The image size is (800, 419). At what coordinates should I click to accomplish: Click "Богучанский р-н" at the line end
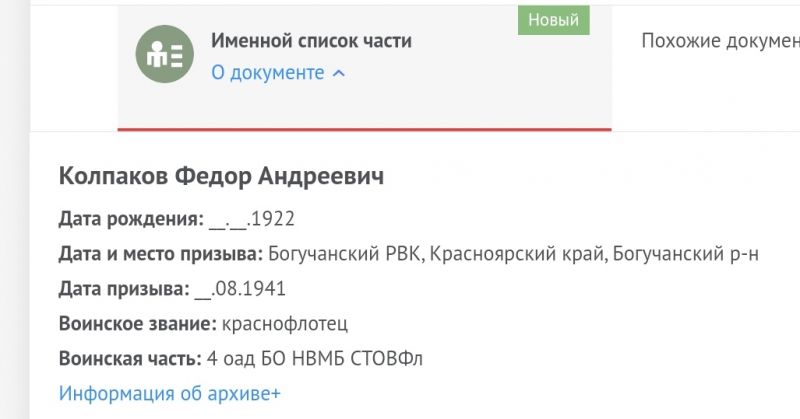tap(685, 254)
